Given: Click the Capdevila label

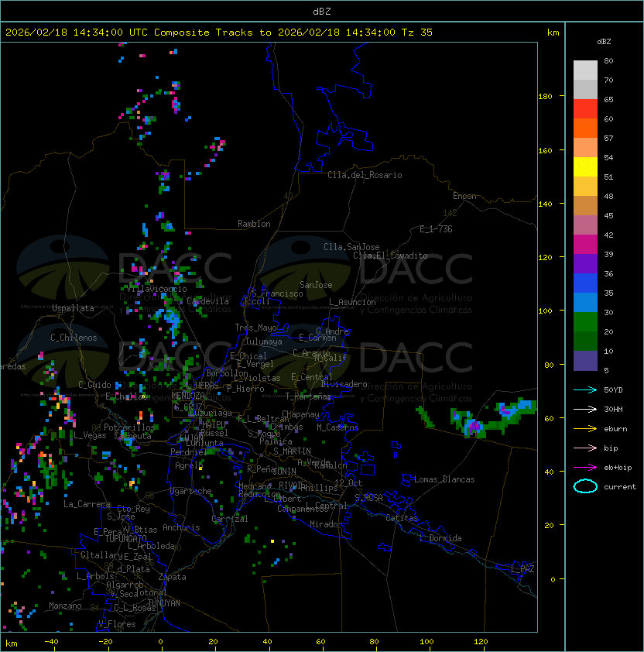Looking at the screenshot, I should 207,301.
